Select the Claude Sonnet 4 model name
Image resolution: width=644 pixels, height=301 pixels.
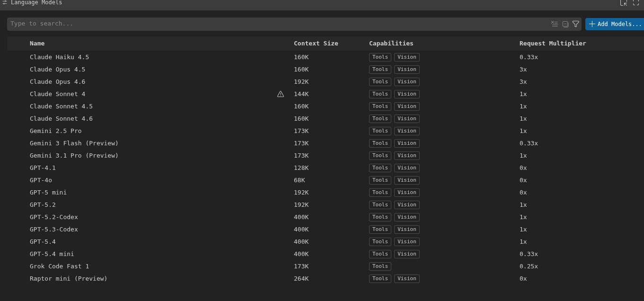coord(58,94)
